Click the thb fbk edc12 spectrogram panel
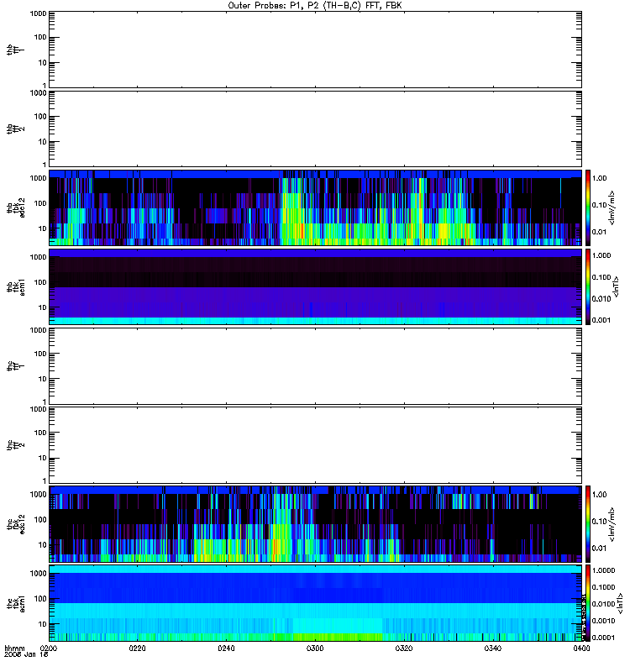Image resolution: width=630 pixels, height=672 pixels. [315, 207]
